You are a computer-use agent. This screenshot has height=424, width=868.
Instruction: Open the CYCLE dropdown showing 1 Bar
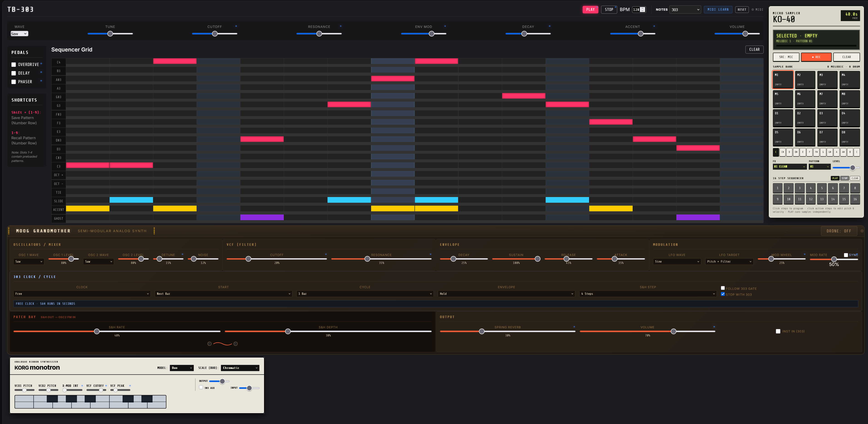(x=365, y=294)
